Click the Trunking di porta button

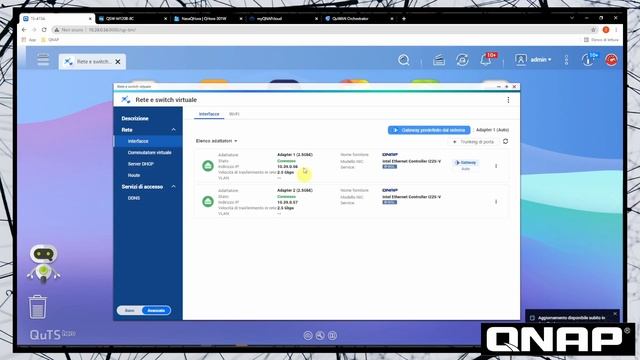click(x=473, y=142)
